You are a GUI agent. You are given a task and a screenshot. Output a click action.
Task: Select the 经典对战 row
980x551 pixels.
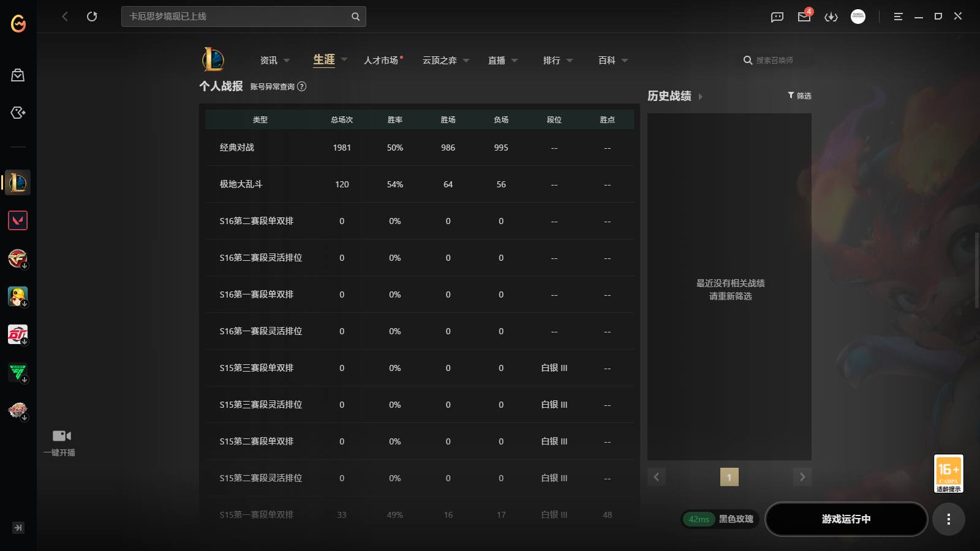(420, 148)
